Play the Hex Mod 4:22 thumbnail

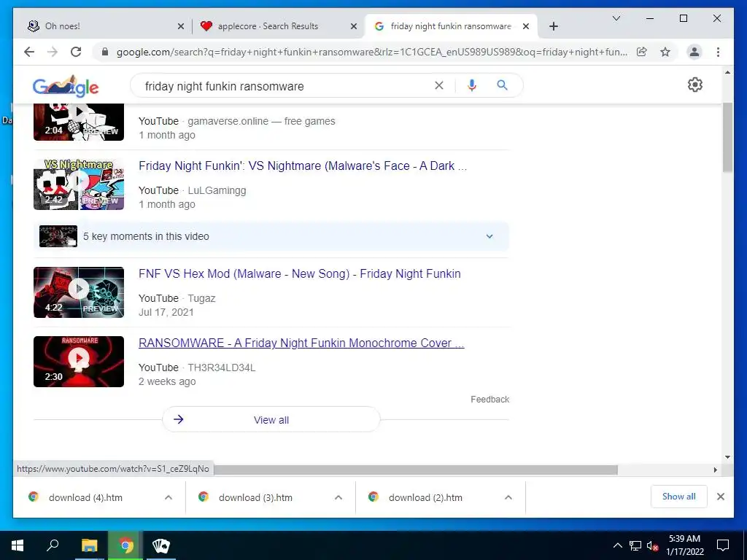coord(79,292)
